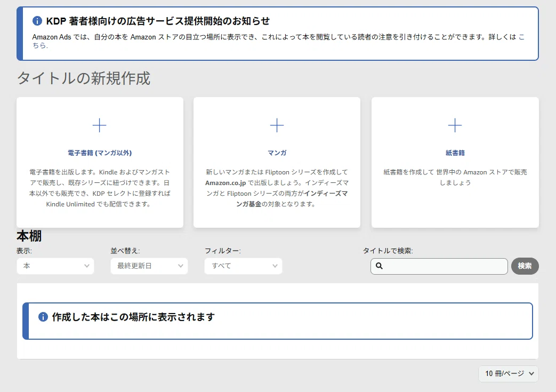556x392 pixels.
Task: Click the 並べ替え label
Action: [125, 251]
